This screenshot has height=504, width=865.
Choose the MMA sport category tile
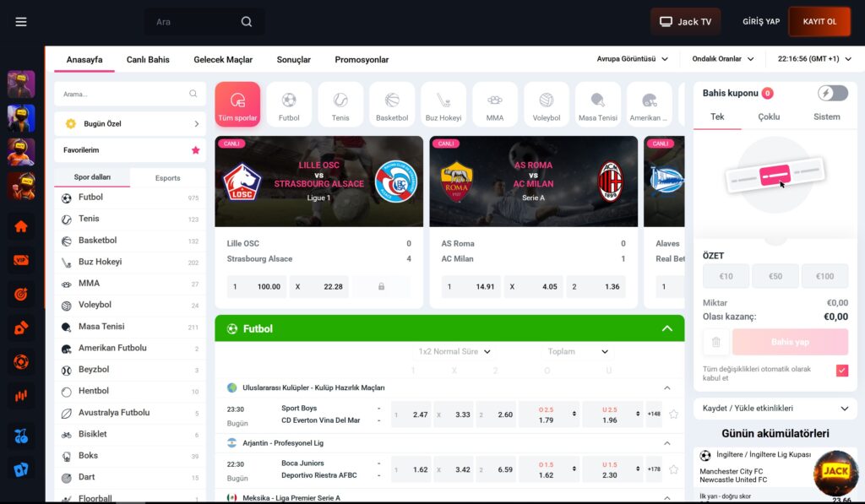click(495, 105)
